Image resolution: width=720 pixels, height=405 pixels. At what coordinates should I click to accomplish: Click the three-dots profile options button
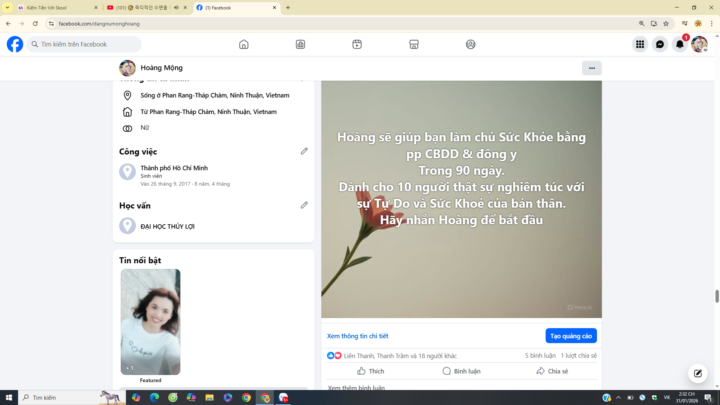pos(592,68)
